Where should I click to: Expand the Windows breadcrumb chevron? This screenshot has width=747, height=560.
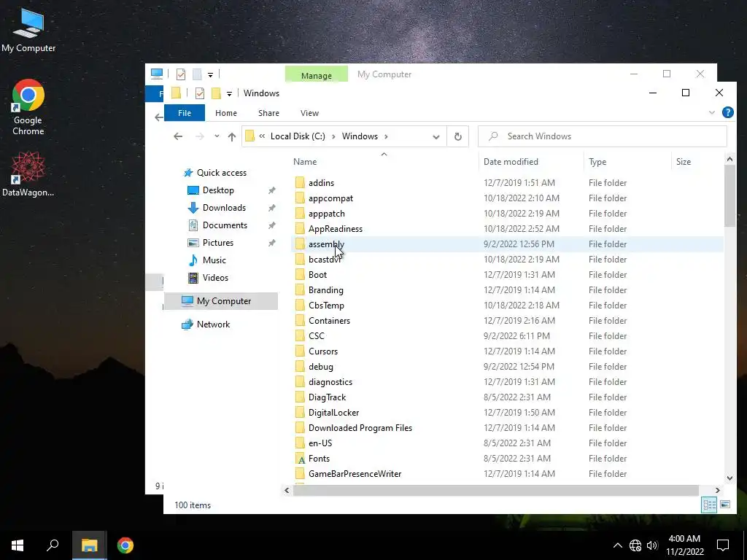[386, 136]
